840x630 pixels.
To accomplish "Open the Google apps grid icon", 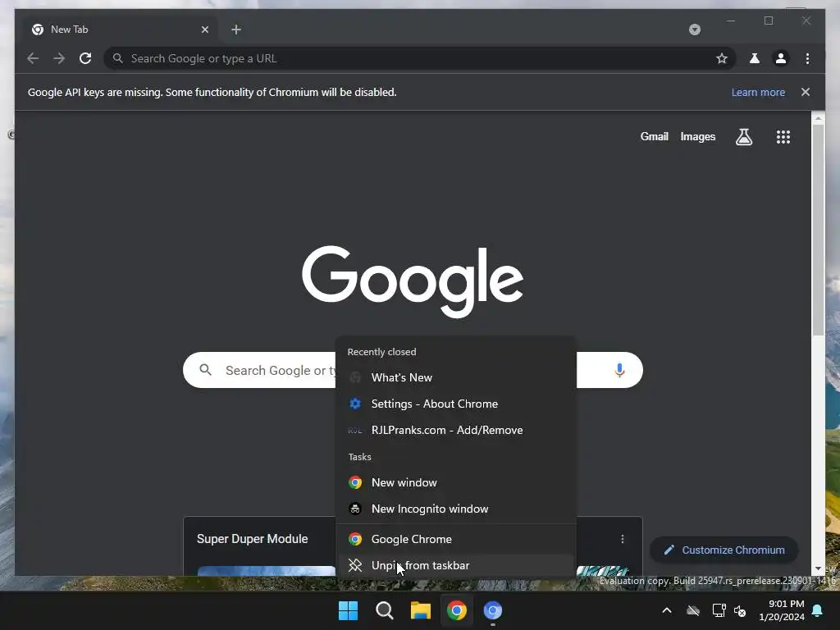I will tap(783, 137).
